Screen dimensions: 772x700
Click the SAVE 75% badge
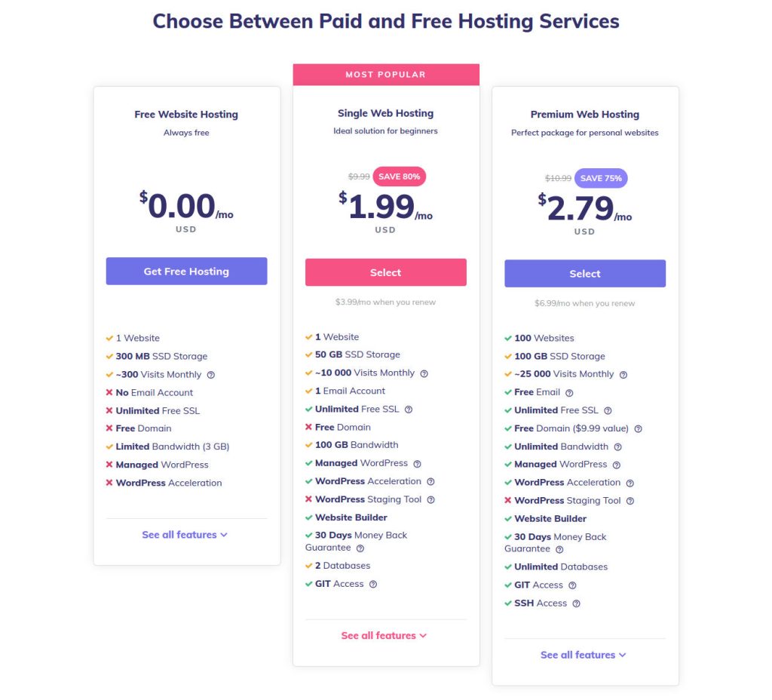point(601,179)
